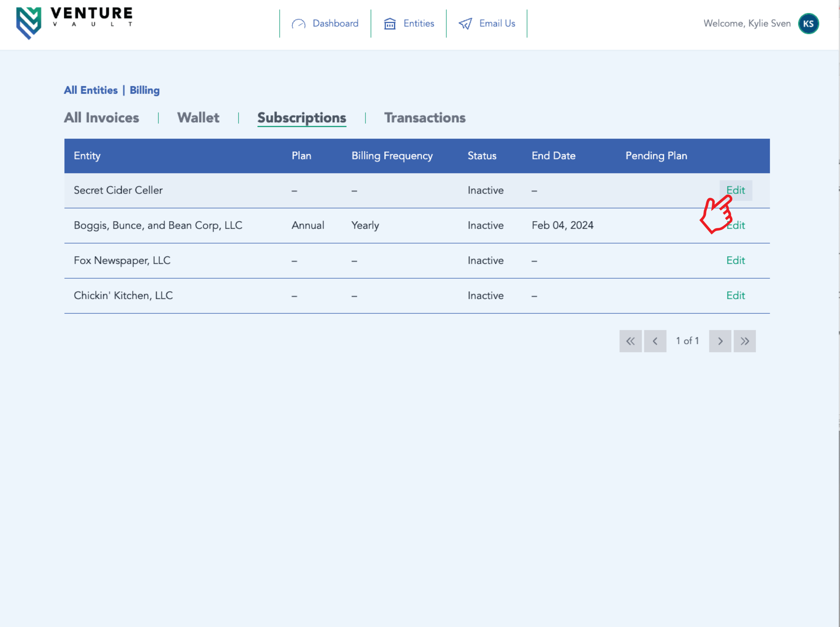Go to previous page arrow

(x=655, y=341)
